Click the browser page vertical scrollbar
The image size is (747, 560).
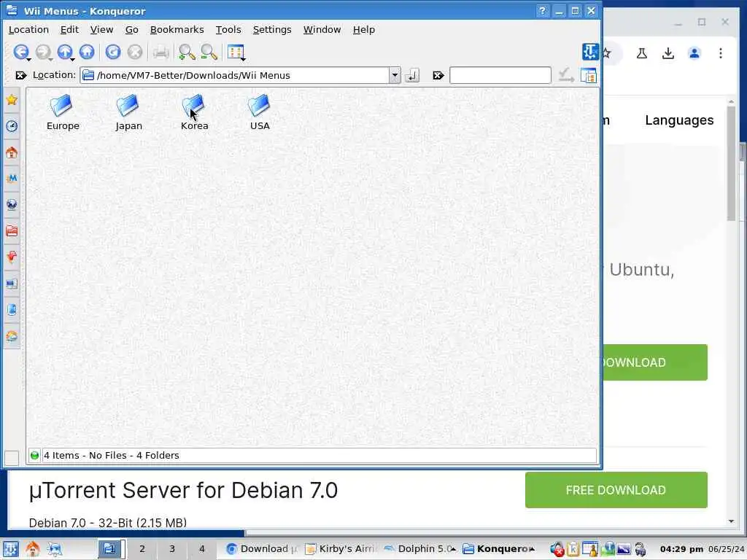coord(731,164)
